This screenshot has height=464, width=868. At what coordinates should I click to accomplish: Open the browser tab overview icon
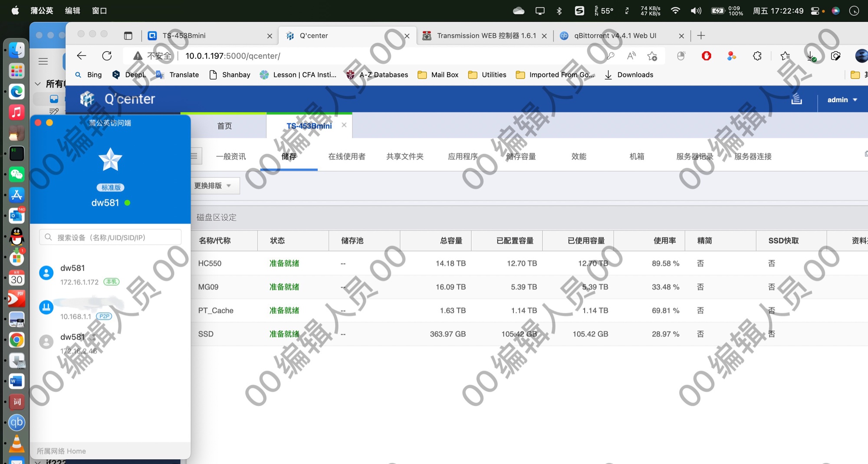128,36
